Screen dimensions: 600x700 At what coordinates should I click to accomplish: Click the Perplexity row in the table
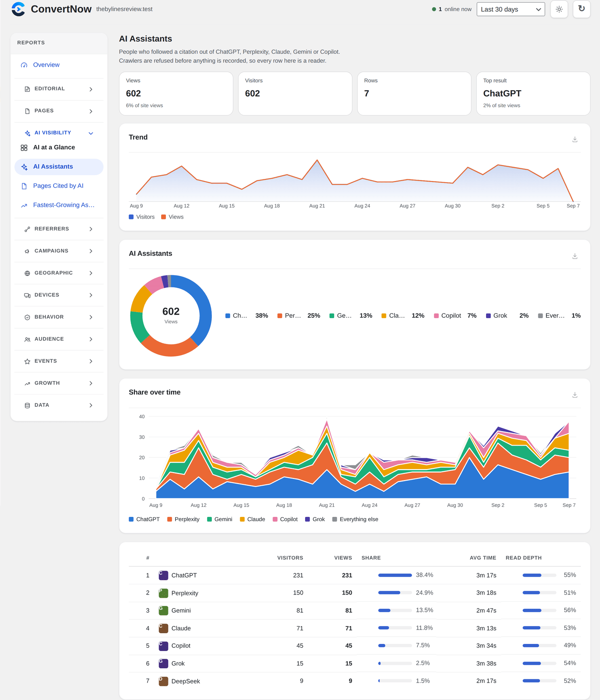(355, 593)
